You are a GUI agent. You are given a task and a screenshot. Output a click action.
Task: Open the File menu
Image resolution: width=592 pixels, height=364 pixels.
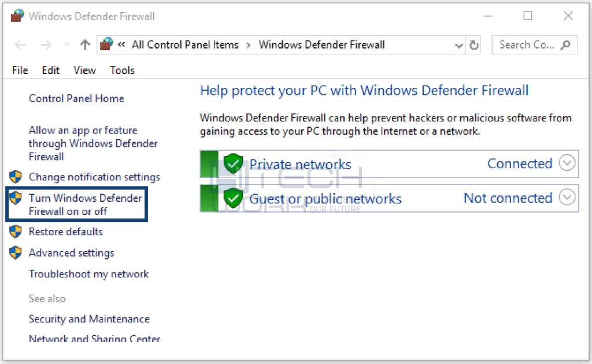click(20, 70)
